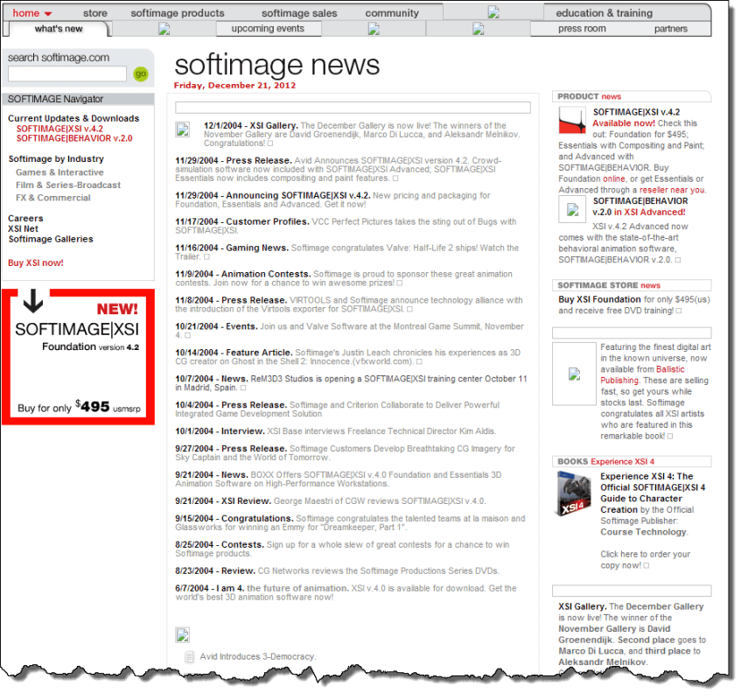This screenshot has width=741, height=700.
Task: Click the search softimage.com text field
Action: [x=66, y=74]
